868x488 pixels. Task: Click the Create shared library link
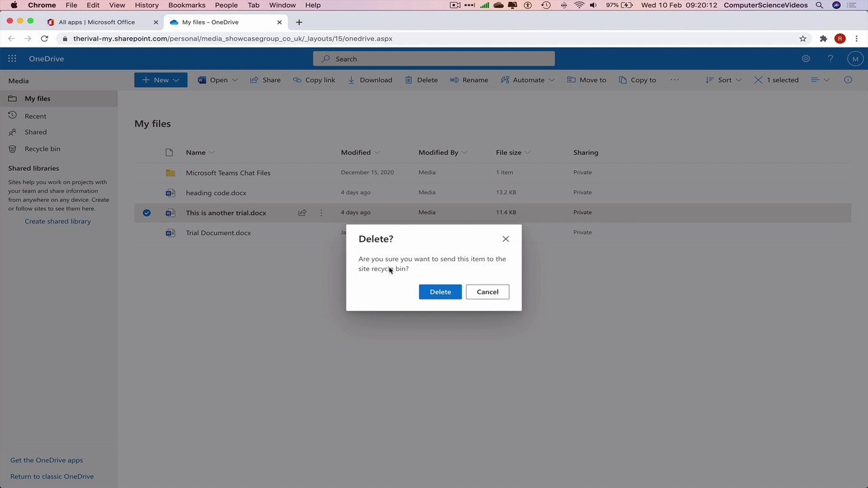pyautogui.click(x=58, y=222)
